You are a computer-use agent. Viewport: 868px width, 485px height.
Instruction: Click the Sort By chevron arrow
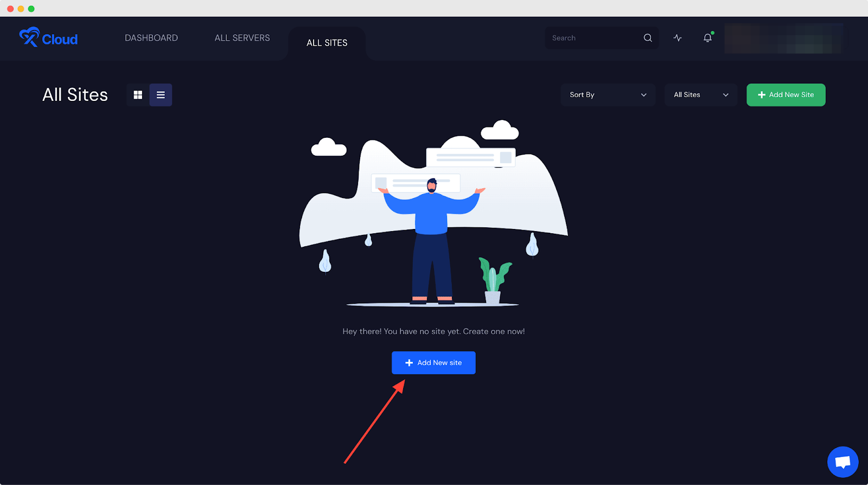[644, 95]
